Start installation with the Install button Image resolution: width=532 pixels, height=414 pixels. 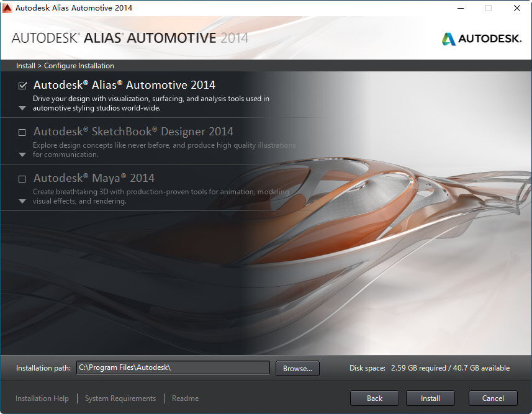point(430,398)
